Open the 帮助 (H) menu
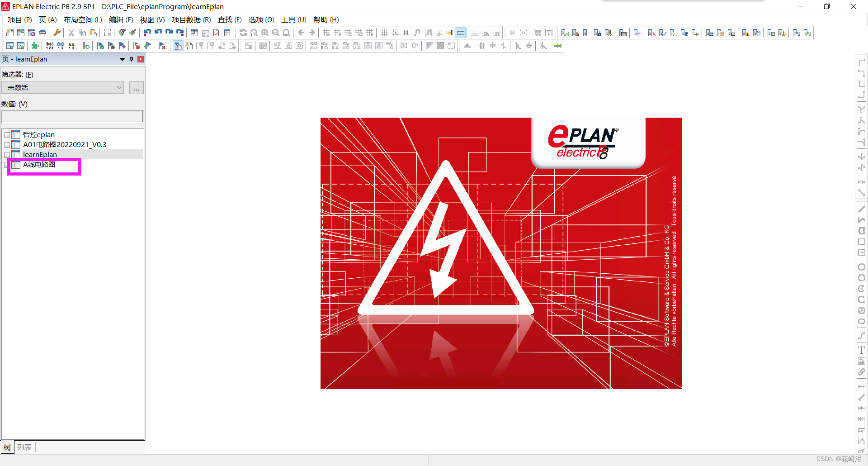Viewport: 868px width, 466px height. (x=326, y=20)
